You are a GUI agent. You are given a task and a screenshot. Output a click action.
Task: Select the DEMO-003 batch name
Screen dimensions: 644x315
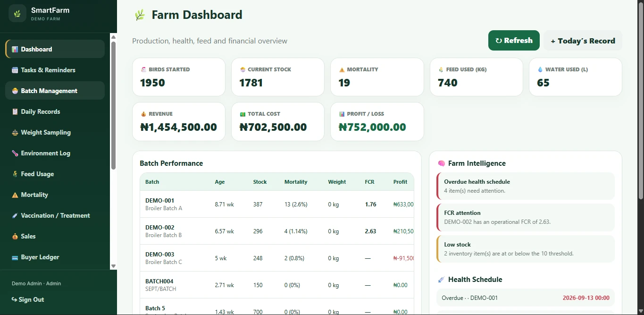(159, 254)
